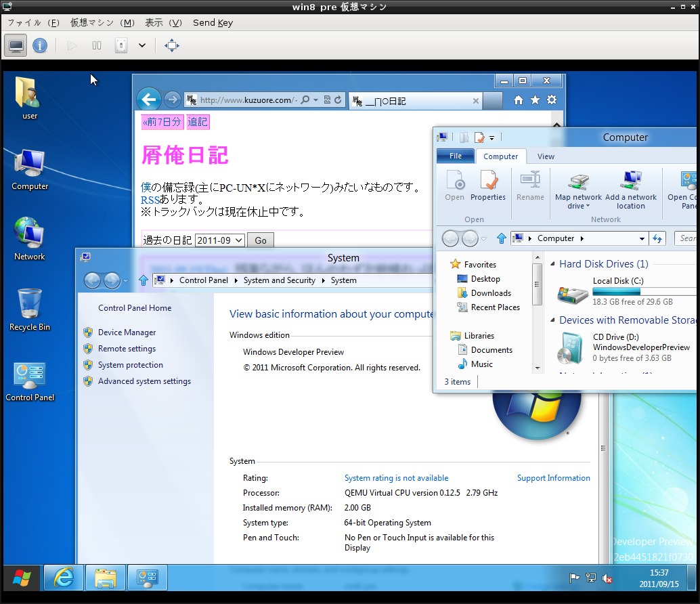Refresh the Computer window location

[657, 239]
